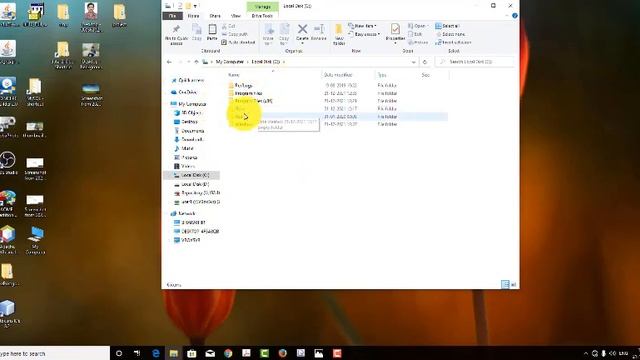Image resolution: width=640 pixels, height=360 pixels.
Task: Open Quick Access Toolbar customize dropdown
Action: tap(196, 6)
